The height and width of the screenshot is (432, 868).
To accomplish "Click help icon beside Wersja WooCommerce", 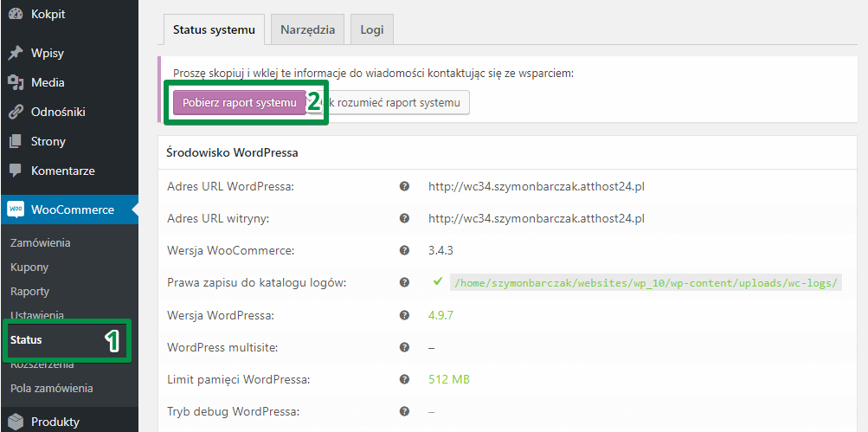I will point(405,250).
